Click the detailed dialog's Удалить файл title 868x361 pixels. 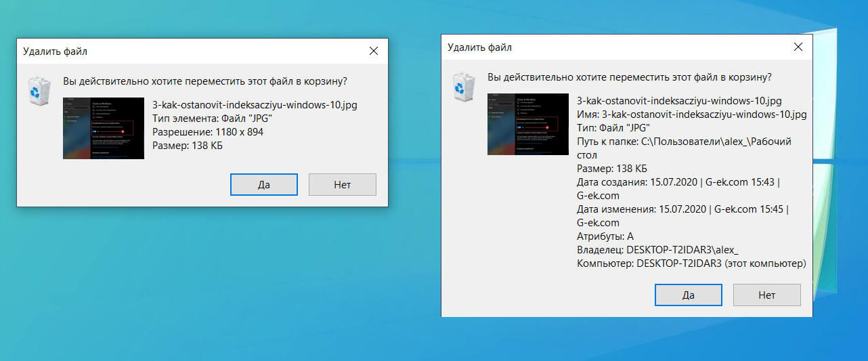(480, 47)
